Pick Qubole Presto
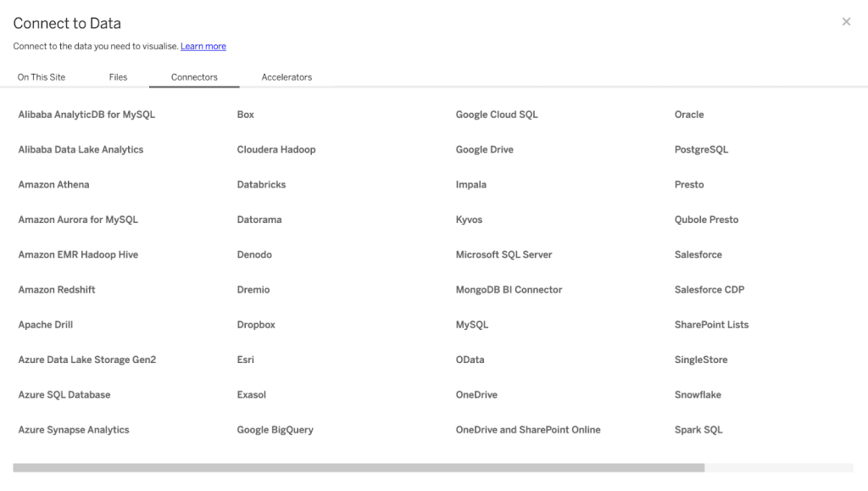The width and height of the screenshot is (868, 491). pyautogui.click(x=706, y=220)
